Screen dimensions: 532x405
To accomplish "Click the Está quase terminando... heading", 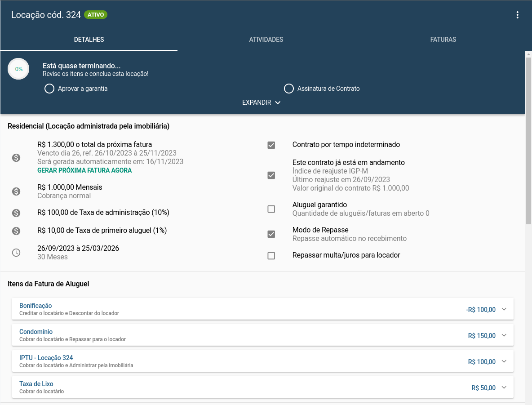I will 81,66.
